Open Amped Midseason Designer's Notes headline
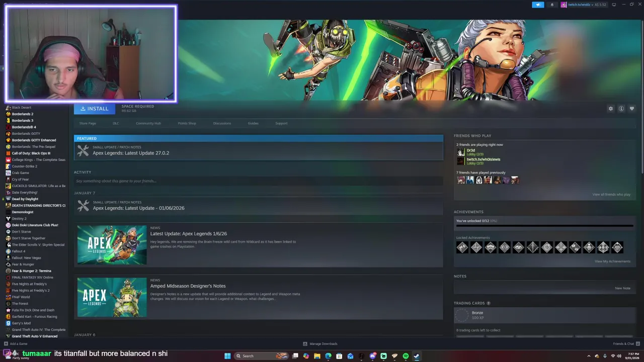The image size is (644, 362). 188,286
